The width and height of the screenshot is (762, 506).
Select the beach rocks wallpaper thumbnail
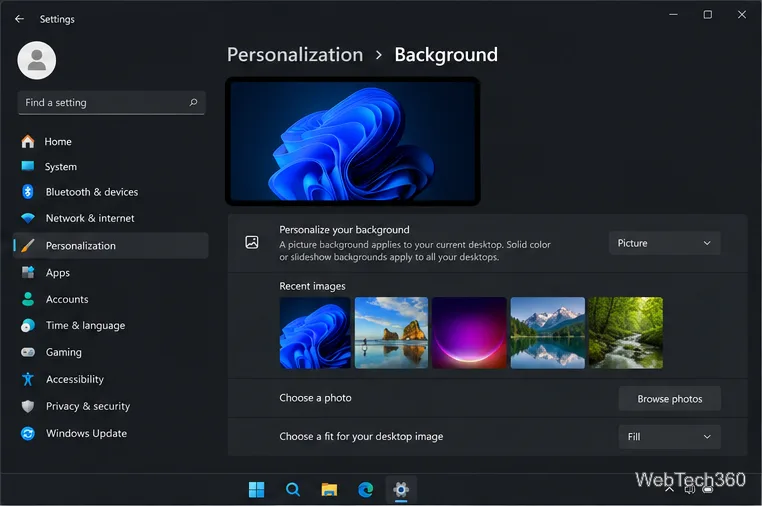(x=392, y=332)
